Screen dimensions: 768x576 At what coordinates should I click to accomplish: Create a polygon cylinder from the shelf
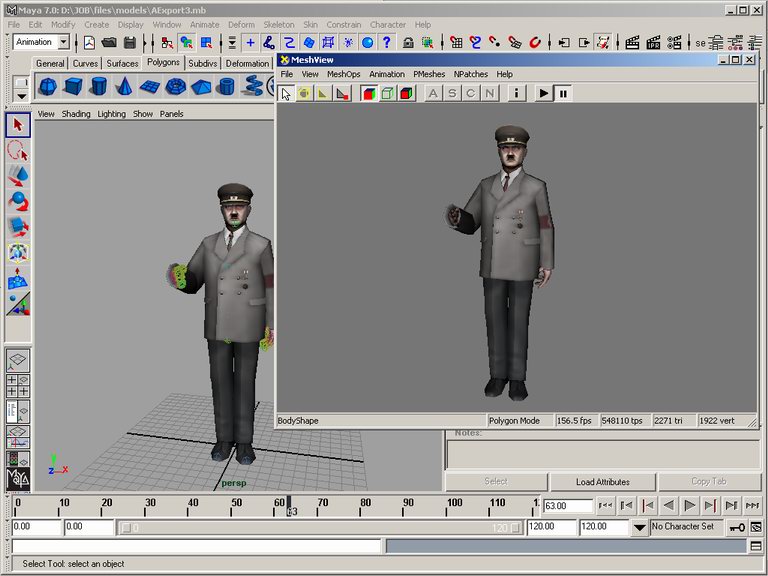point(98,87)
